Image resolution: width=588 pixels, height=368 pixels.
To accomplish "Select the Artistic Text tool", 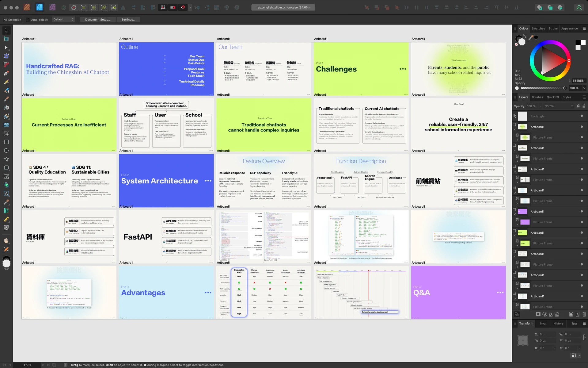I will (x=6, y=193).
